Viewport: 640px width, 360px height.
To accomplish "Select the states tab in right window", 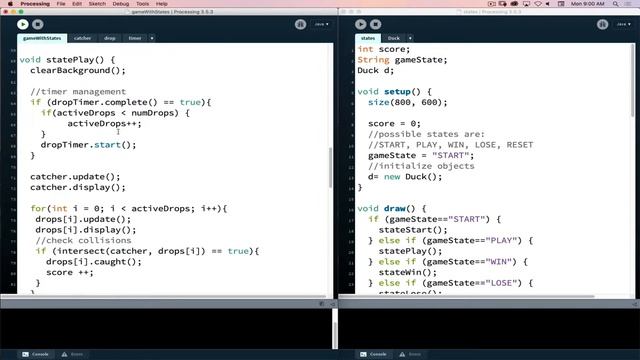I will click(x=368, y=38).
